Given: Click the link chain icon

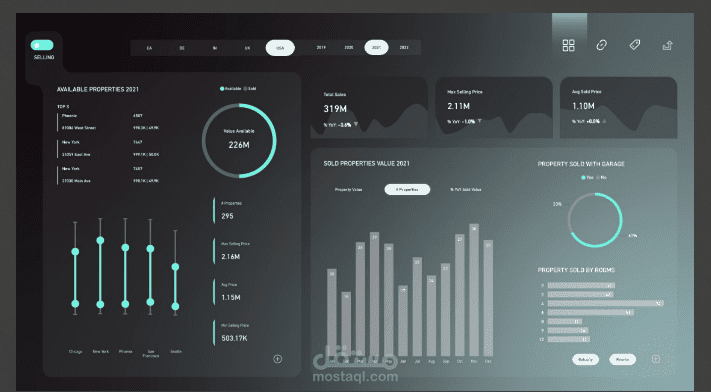Looking at the screenshot, I should (601, 45).
